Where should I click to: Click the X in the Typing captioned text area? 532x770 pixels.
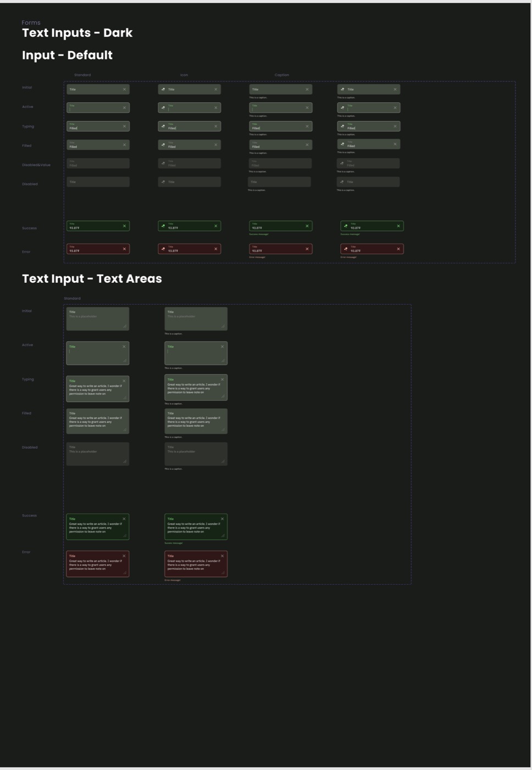coord(222,380)
